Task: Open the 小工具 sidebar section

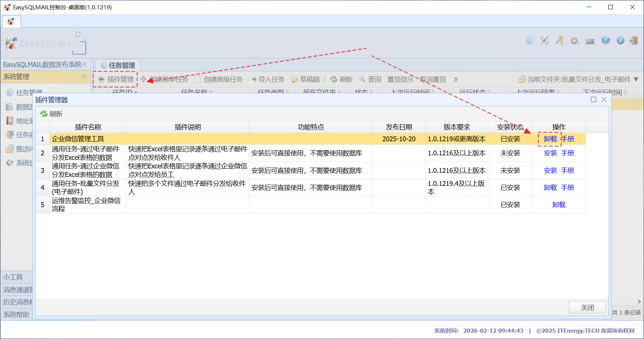Action: click(x=13, y=277)
